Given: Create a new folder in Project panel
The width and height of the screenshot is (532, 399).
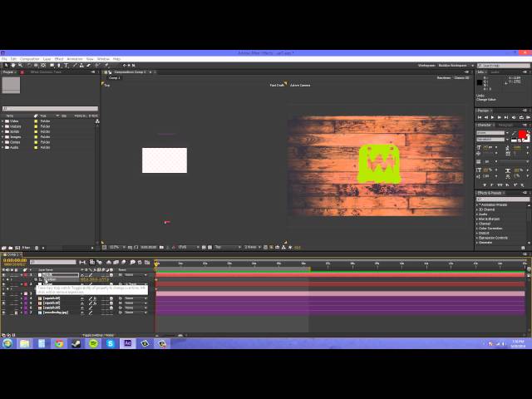Looking at the screenshot, I should point(11,248).
